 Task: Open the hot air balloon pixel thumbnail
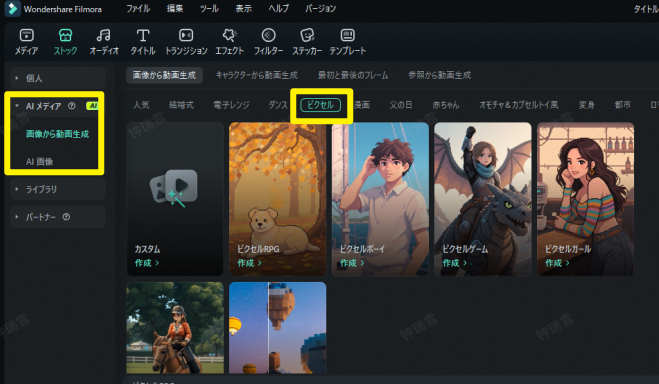click(x=277, y=328)
